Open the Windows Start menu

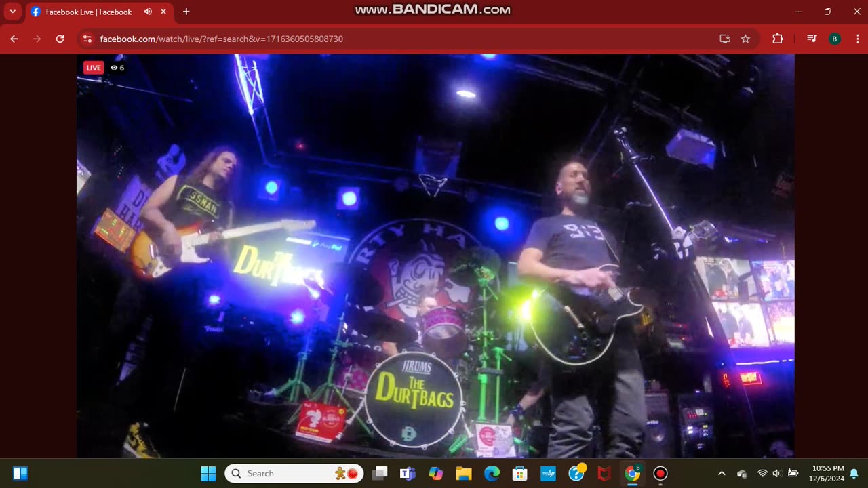208,473
